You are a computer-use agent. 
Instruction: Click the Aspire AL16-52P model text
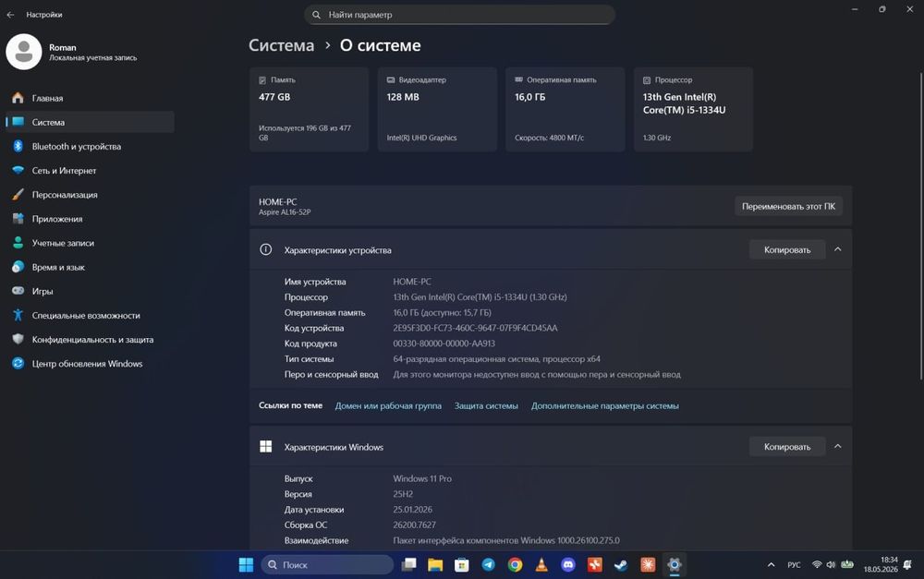(285, 212)
